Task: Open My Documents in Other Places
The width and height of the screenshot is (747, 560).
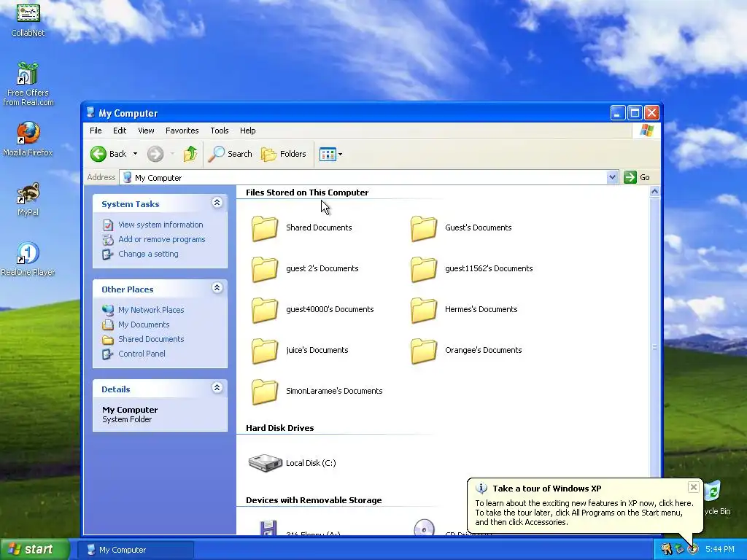Action: click(x=144, y=324)
